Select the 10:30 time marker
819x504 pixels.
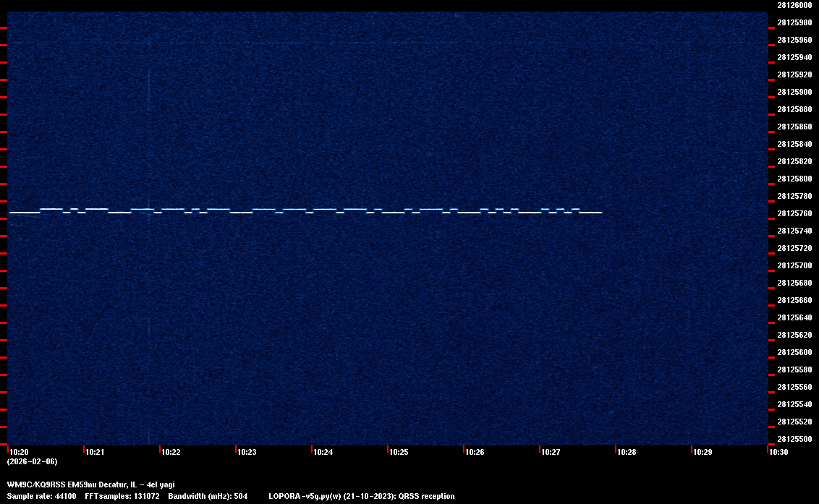(x=778, y=453)
